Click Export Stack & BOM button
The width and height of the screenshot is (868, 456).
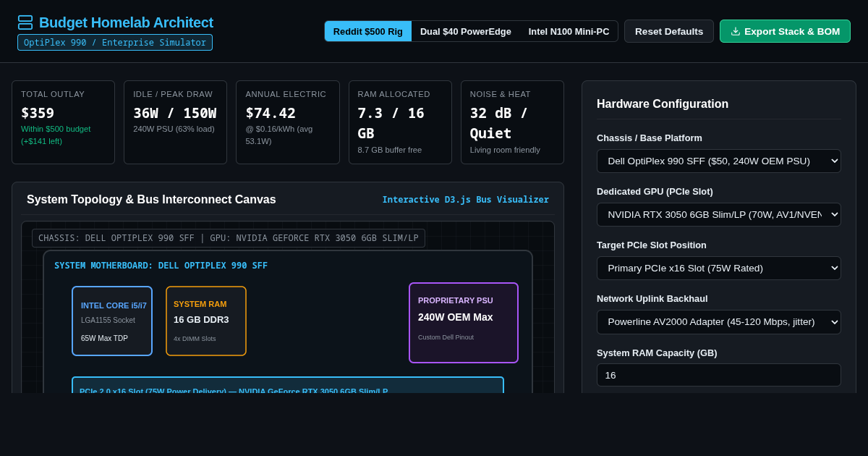pyautogui.click(x=785, y=31)
